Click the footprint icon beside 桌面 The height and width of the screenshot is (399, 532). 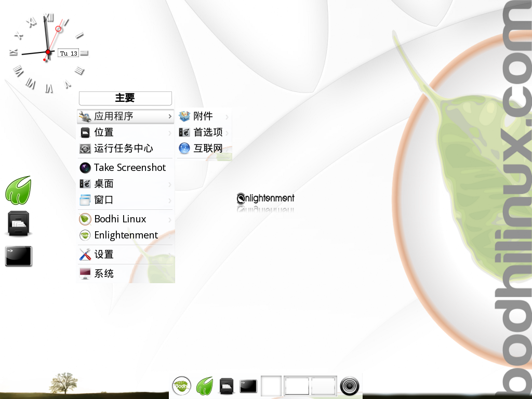click(x=85, y=183)
